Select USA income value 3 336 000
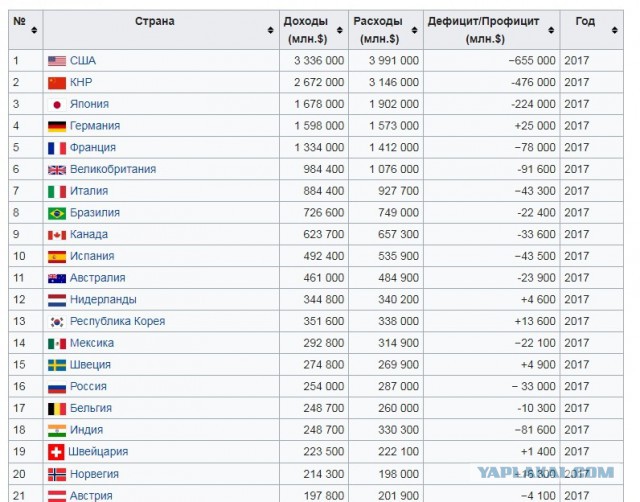This screenshot has width=640, height=502. tap(319, 60)
